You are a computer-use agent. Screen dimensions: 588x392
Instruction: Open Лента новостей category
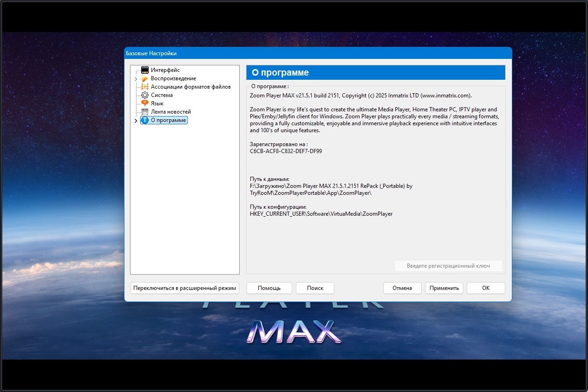(171, 112)
